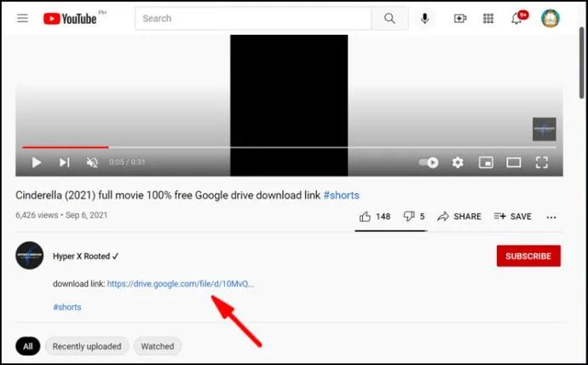Click the red SUBSCRIBE button
588x365 pixels.
(x=528, y=256)
